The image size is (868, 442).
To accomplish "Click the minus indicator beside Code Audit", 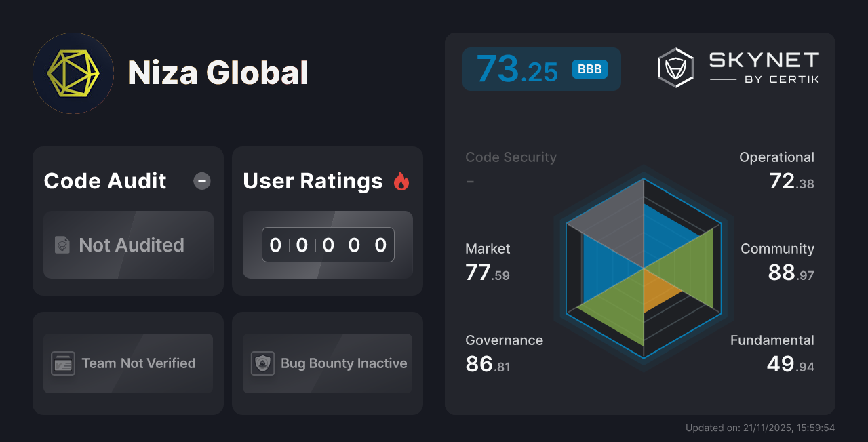I will 201,181.
